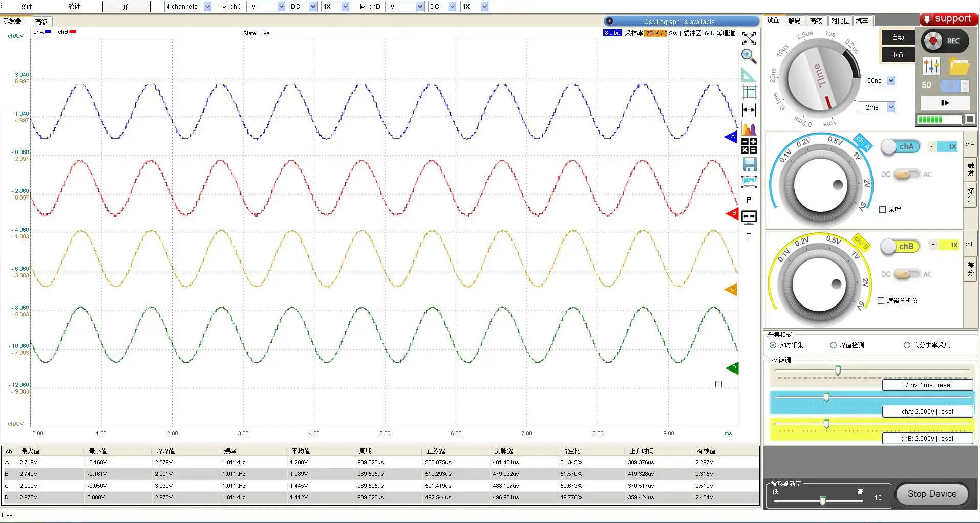Click the floppy disk save icon
This screenshot has height=523, width=980.
(x=749, y=164)
